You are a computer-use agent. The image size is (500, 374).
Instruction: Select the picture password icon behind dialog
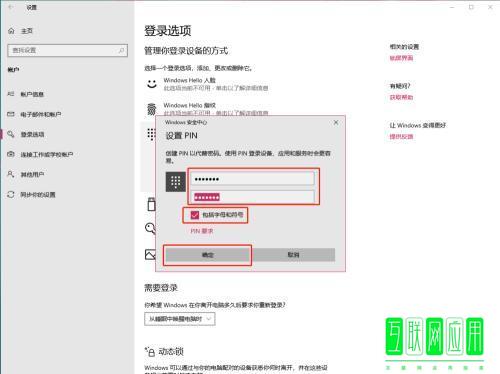pyautogui.click(x=150, y=254)
